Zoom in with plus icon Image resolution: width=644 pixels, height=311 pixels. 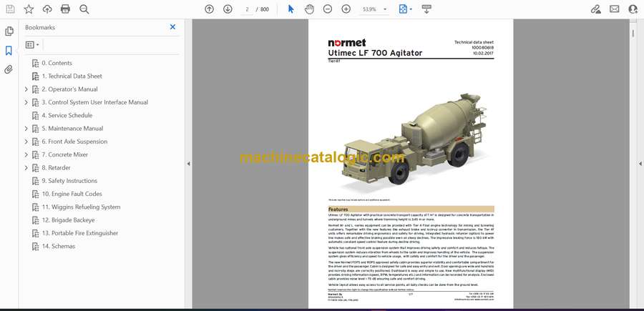[x=346, y=9]
